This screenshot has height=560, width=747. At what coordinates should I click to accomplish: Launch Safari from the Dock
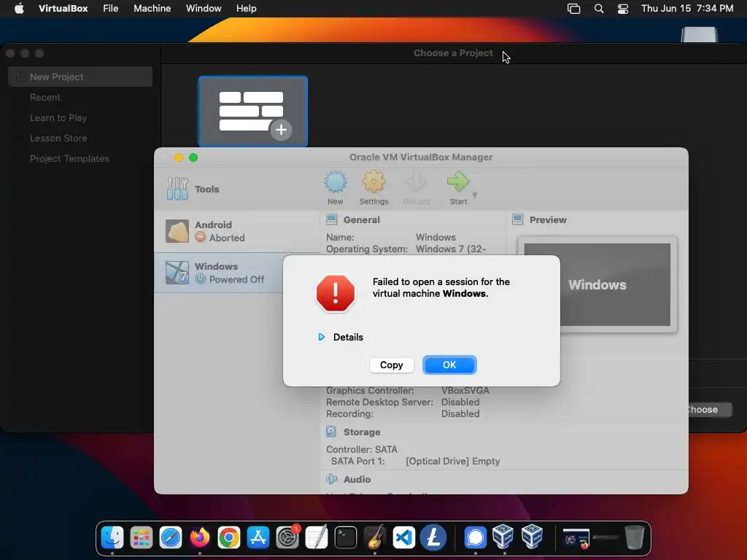[171, 537]
